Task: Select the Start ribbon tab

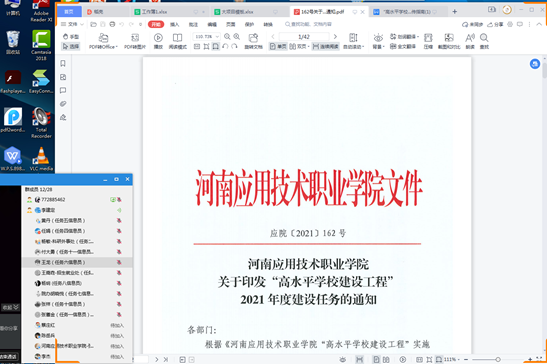Action: [x=156, y=24]
